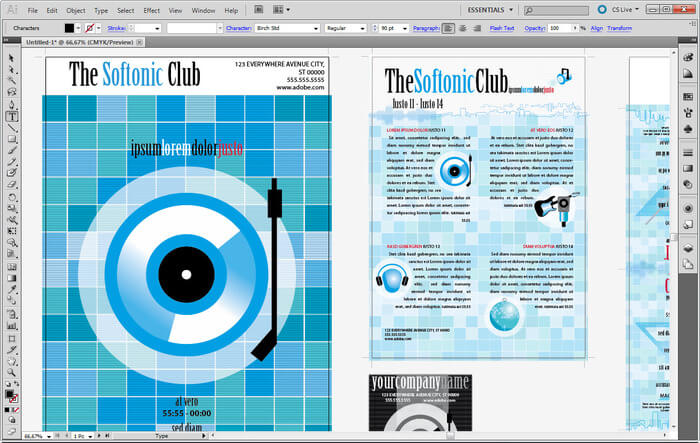Click the Character link

point(238,28)
